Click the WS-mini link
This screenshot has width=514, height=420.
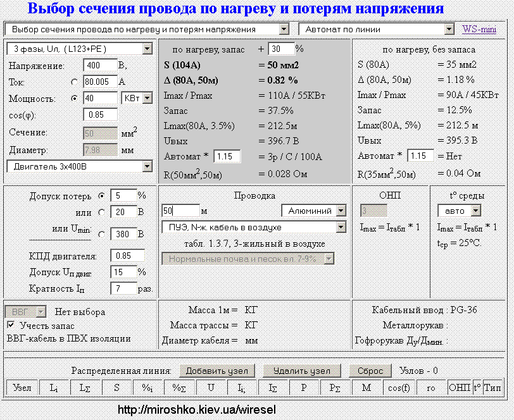click(479, 29)
